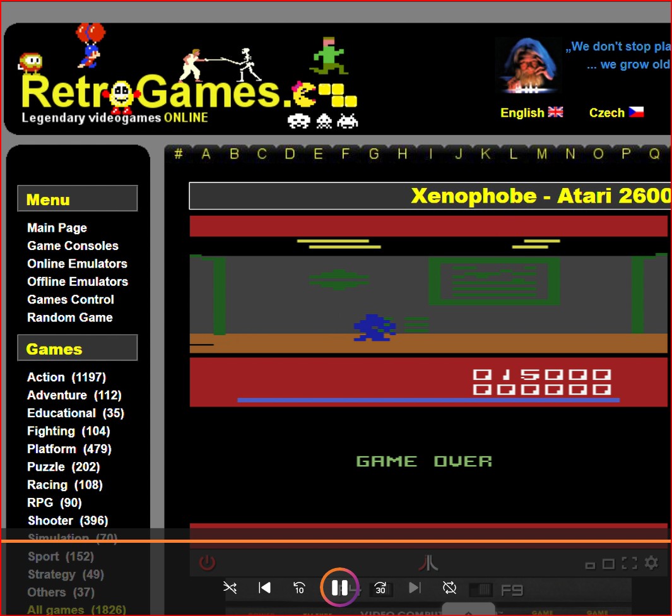672x616 pixels.
Task: Select the Random Game link
Action: (x=69, y=317)
